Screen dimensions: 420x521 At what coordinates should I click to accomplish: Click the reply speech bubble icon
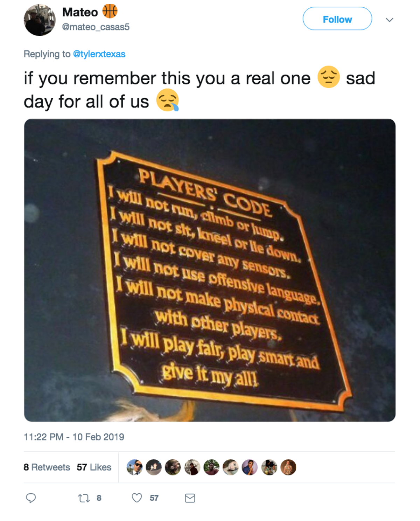tap(31, 498)
